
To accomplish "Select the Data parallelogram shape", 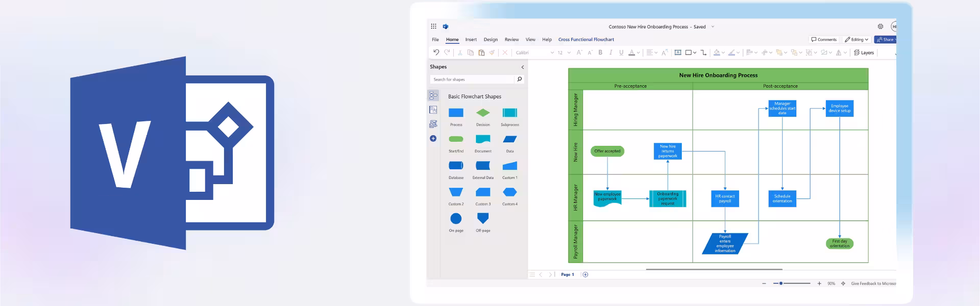I will tap(510, 139).
